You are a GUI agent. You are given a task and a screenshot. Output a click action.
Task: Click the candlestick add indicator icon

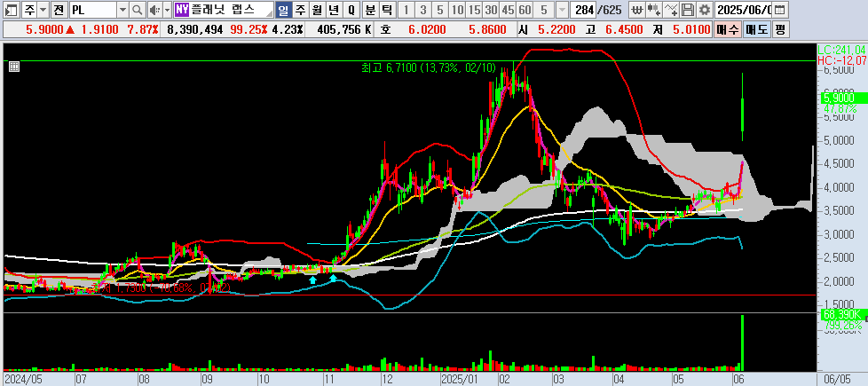pyautogui.click(x=654, y=10)
